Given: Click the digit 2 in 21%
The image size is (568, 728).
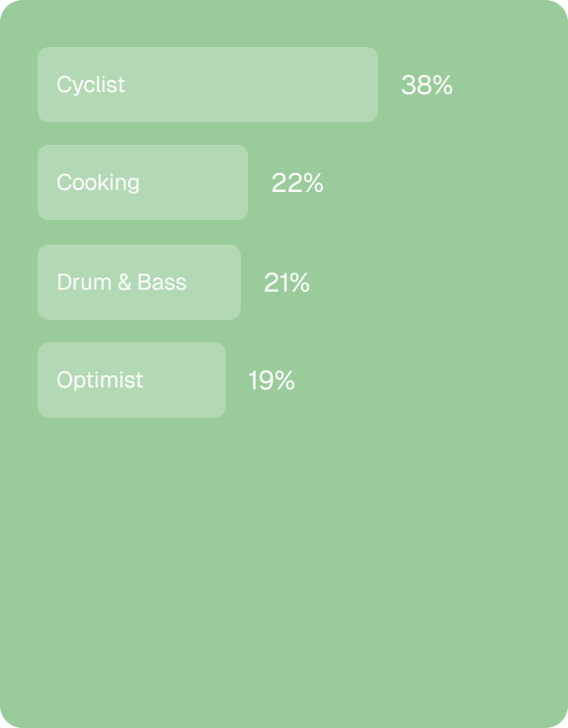Looking at the screenshot, I should [x=271, y=283].
